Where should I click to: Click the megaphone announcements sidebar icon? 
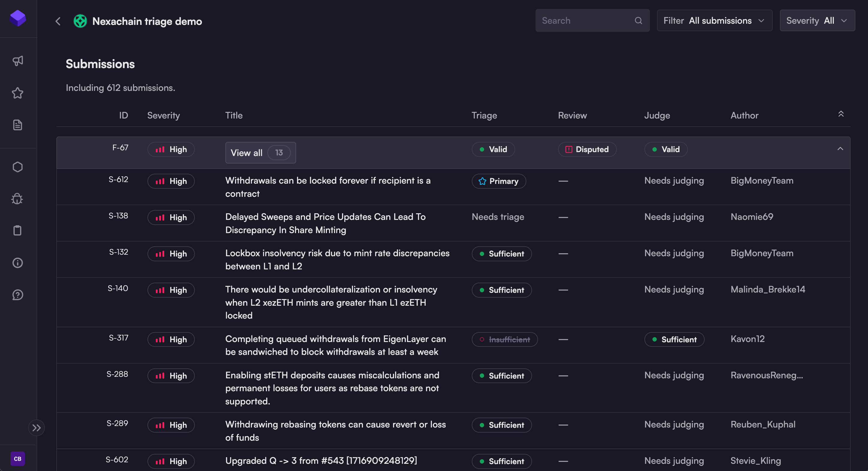(x=17, y=61)
